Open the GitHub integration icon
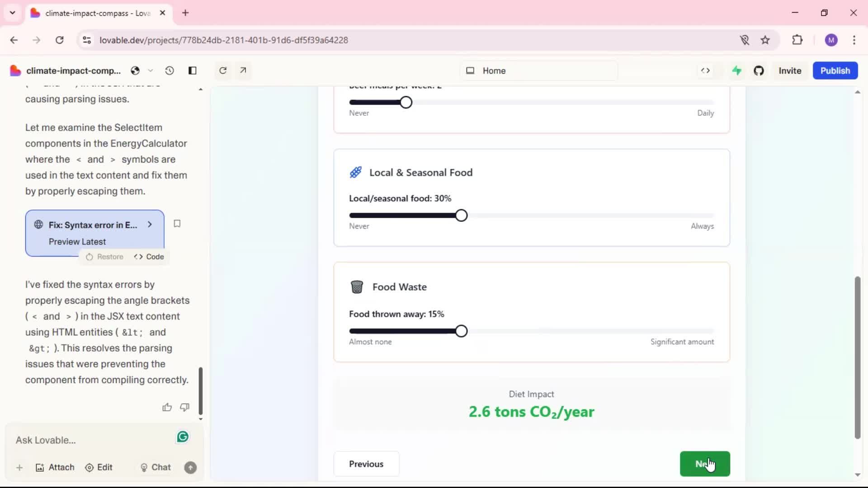This screenshot has width=868, height=488. coord(759,71)
